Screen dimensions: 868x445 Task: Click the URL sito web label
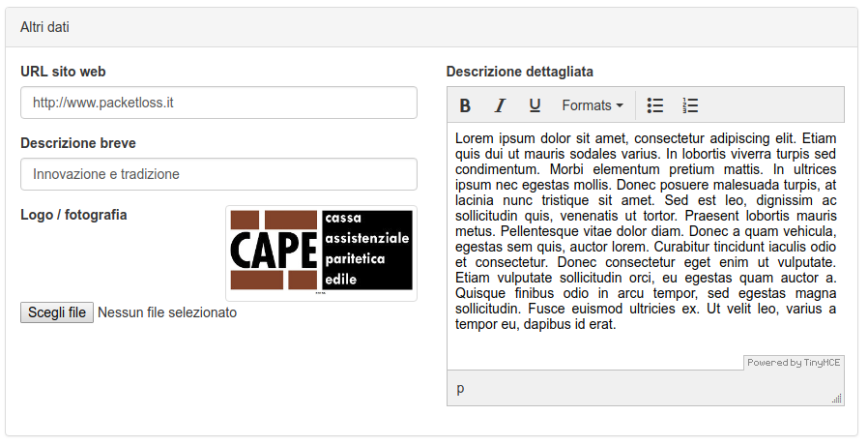coord(63,72)
